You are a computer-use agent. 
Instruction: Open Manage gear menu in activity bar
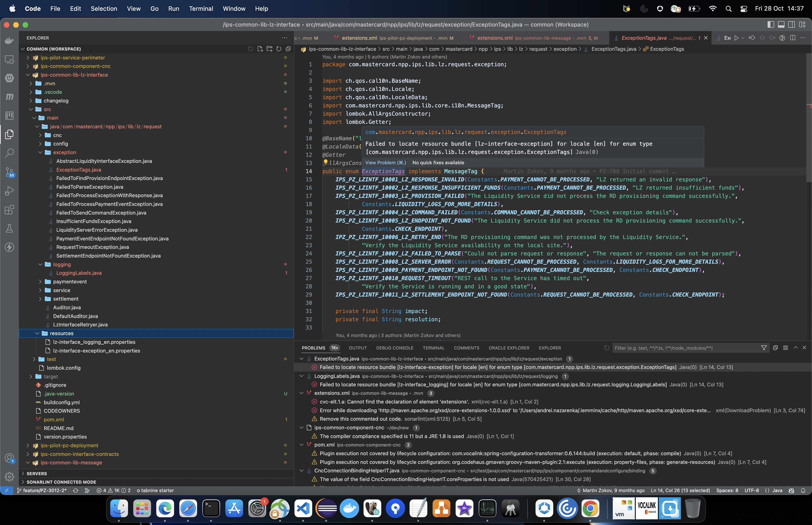pos(9,477)
